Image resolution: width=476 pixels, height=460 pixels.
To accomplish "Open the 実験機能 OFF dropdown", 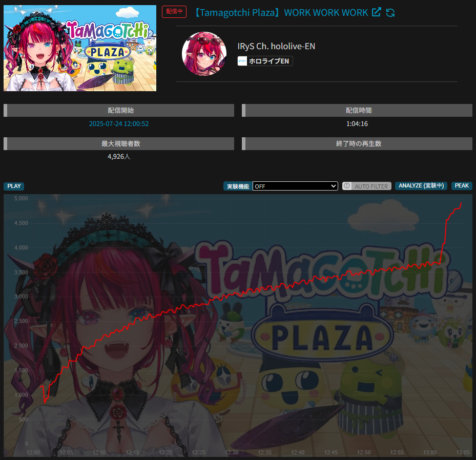I will pos(295,186).
